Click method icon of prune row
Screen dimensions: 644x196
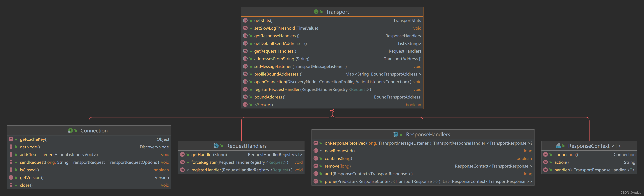(316, 182)
